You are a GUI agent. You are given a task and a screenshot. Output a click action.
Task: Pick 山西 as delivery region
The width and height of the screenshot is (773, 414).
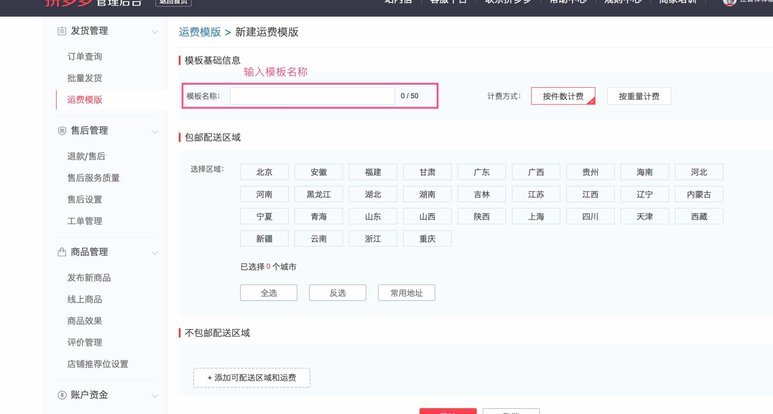pyautogui.click(x=427, y=216)
